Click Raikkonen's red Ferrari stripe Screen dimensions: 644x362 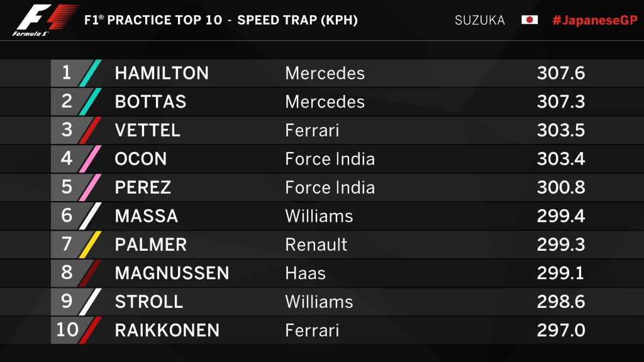[90, 330]
